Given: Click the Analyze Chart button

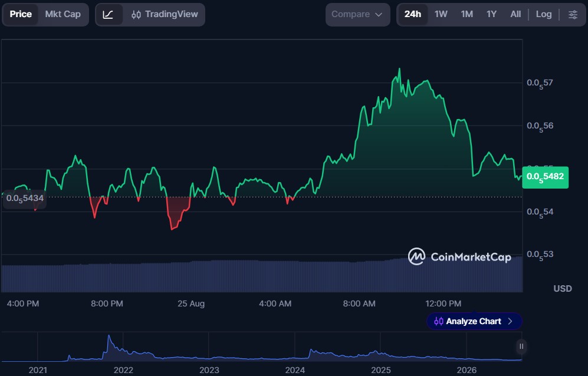Looking at the screenshot, I should click(x=474, y=321).
